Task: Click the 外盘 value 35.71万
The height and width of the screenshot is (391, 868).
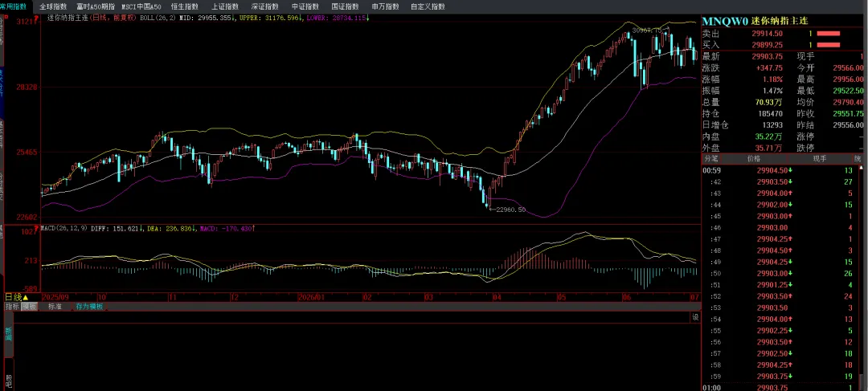Action: tap(769, 148)
